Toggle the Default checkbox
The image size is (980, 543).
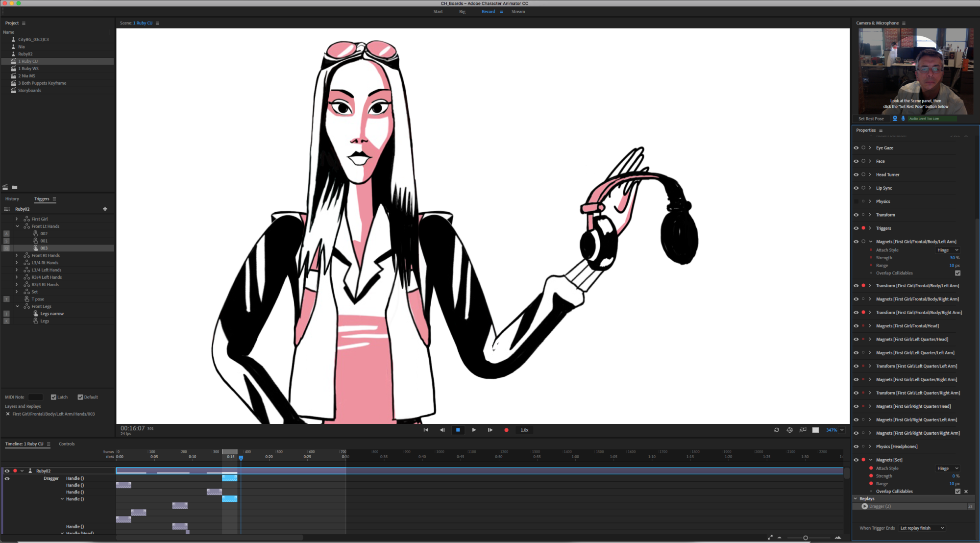(80, 397)
